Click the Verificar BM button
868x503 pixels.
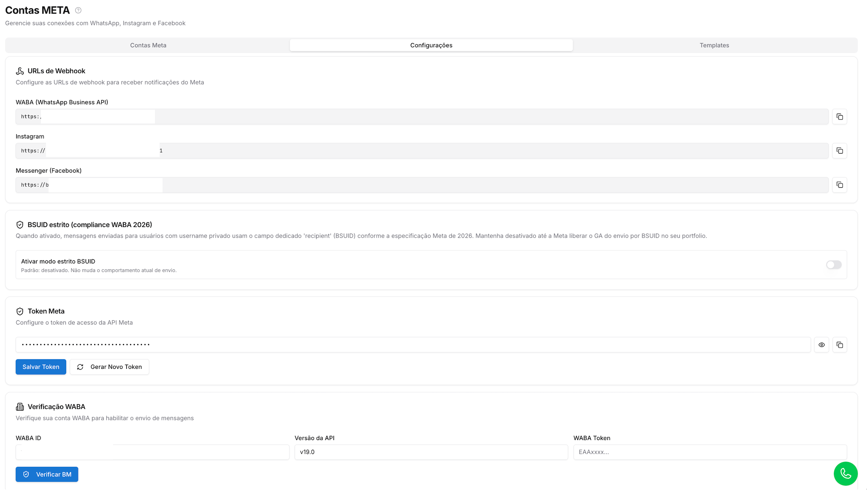[x=47, y=474]
